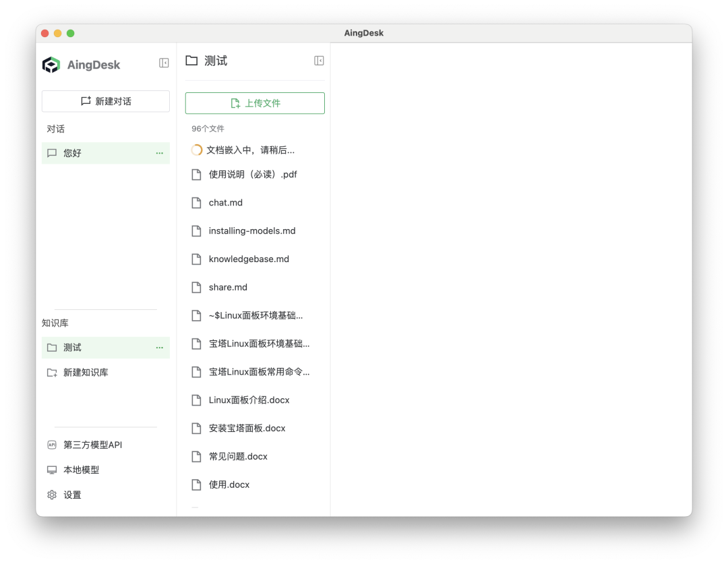This screenshot has width=728, height=564.
Task: Open chat.md file
Action: pos(226,203)
